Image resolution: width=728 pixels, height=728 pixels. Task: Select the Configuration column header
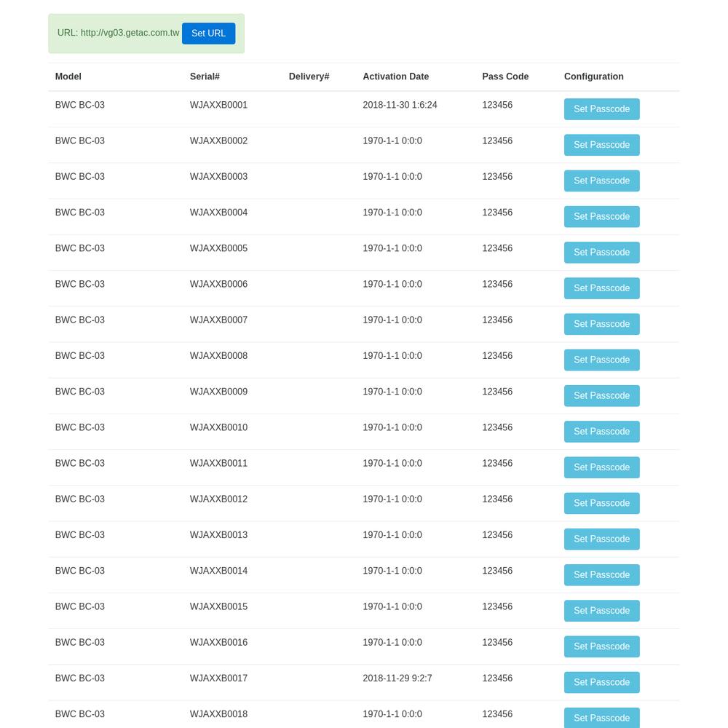coord(594,76)
